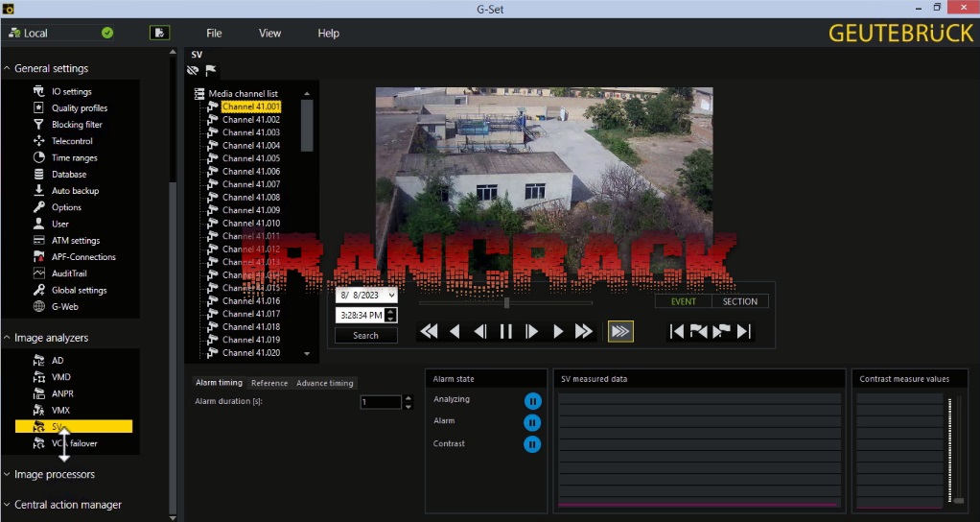Open the date dropdown showing 8/8/2023
The height and width of the screenshot is (522, 980).
pyautogui.click(x=389, y=296)
